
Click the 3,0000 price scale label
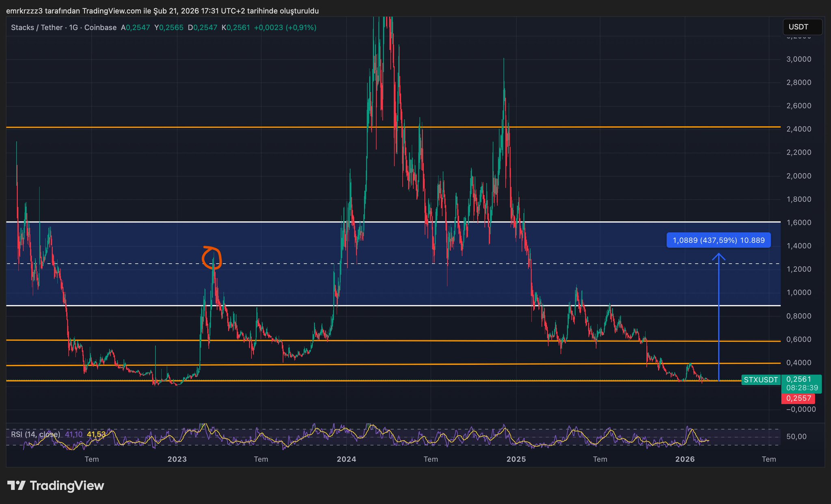click(x=799, y=59)
